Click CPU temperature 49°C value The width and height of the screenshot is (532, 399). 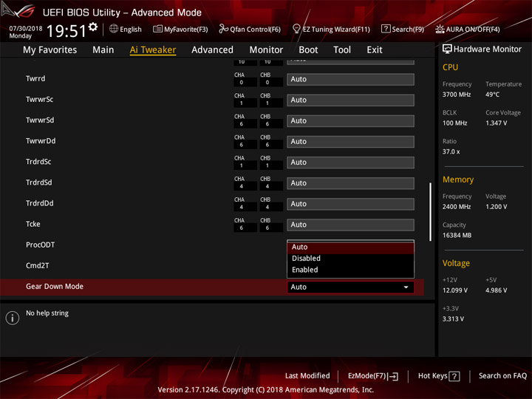point(492,95)
